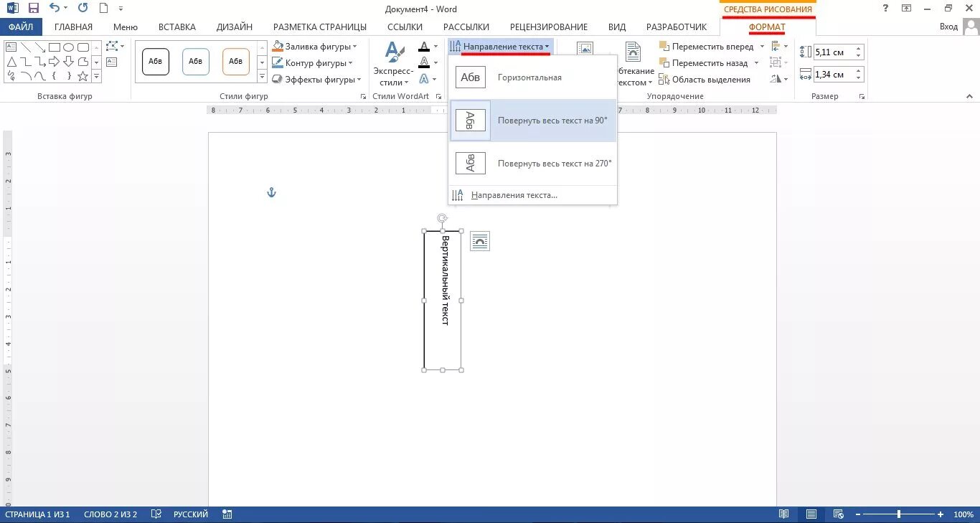Apply orange outline shape style

(x=236, y=62)
